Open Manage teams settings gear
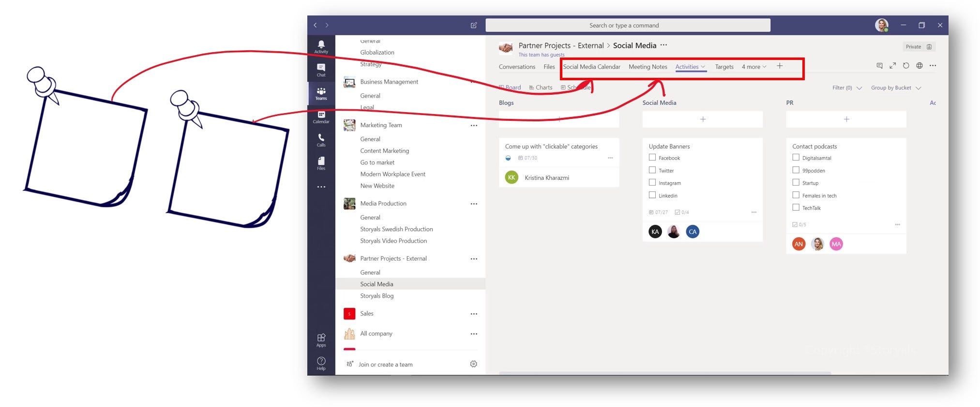This screenshot has height=407, width=980. coord(474,364)
